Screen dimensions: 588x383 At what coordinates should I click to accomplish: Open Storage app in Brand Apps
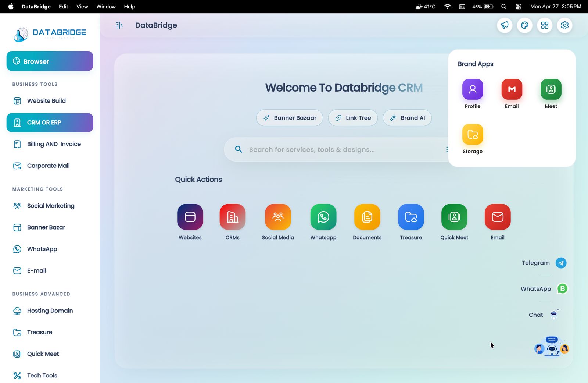473,135
